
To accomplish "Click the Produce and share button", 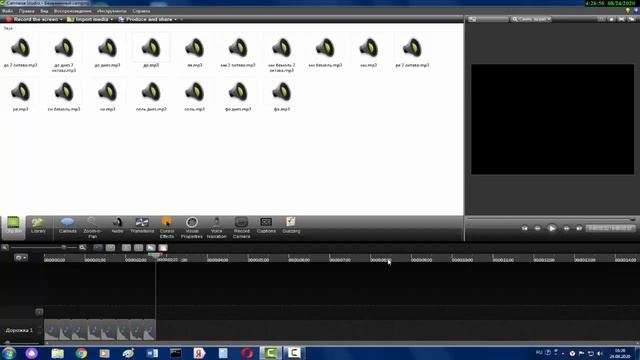I will coord(145,19).
